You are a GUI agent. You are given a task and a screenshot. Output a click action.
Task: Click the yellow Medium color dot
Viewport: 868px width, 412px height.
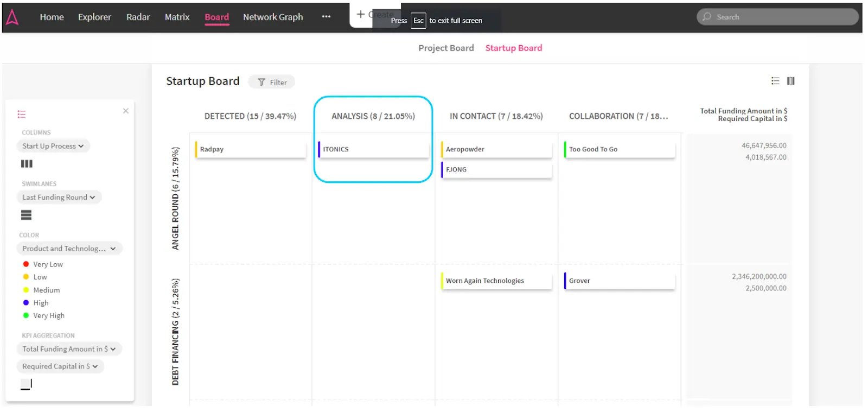coord(25,290)
